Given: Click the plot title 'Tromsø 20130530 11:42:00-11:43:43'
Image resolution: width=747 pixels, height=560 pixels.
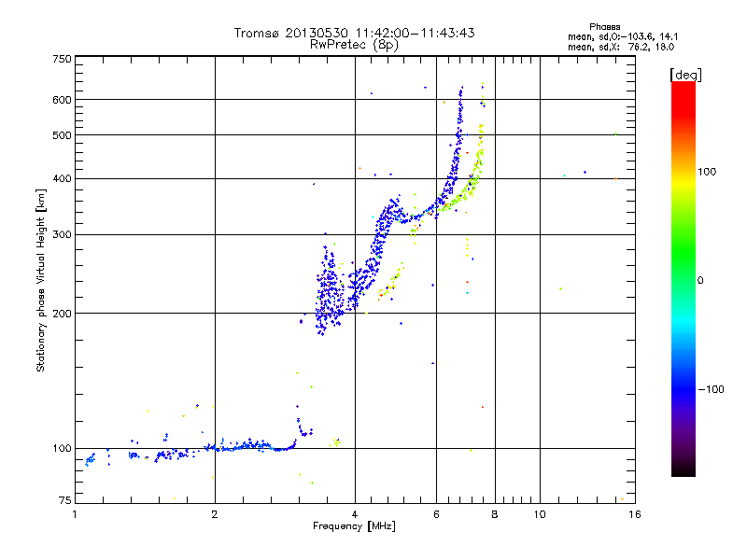Looking at the screenshot, I should tap(354, 33).
